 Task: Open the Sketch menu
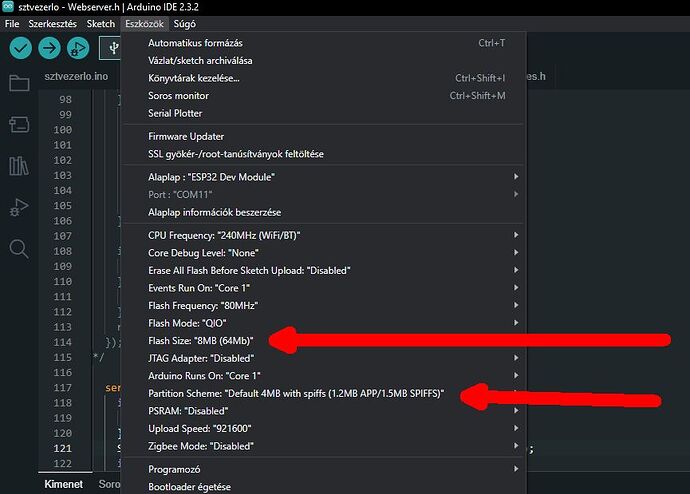(x=100, y=24)
